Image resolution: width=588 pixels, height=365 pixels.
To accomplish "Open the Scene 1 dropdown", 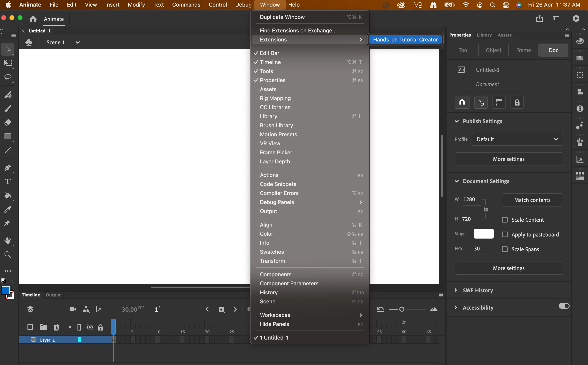I will (77, 42).
